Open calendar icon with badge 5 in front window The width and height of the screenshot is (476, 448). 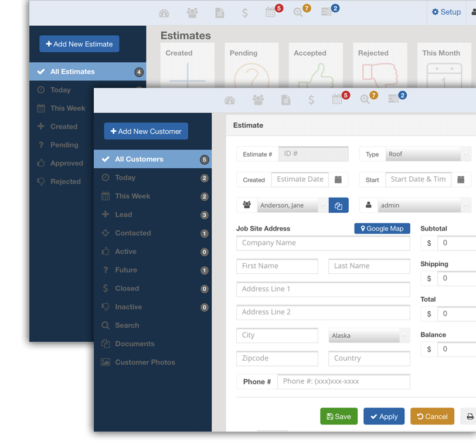(338, 99)
